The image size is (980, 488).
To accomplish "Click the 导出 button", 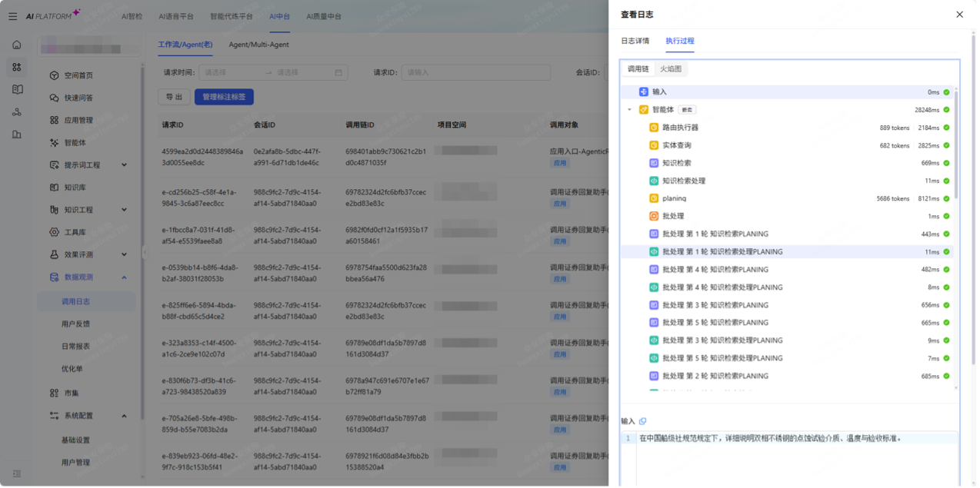I will tap(174, 97).
